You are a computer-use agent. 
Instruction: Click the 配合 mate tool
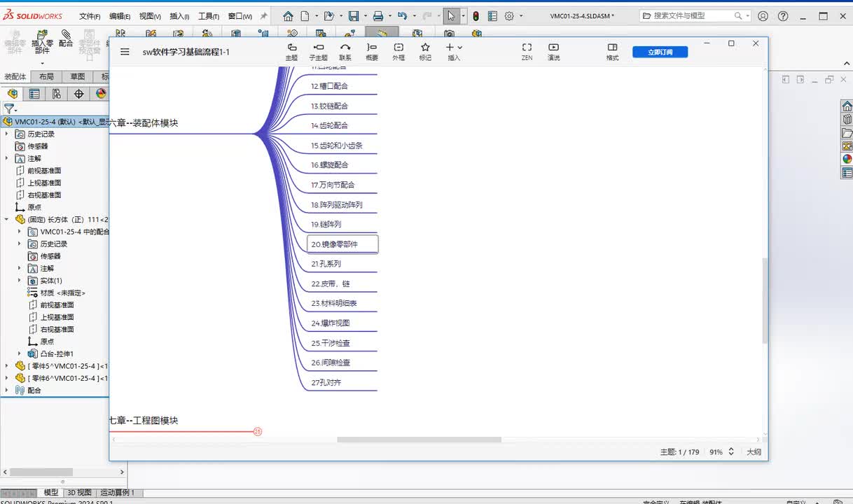(x=66, y=38)
